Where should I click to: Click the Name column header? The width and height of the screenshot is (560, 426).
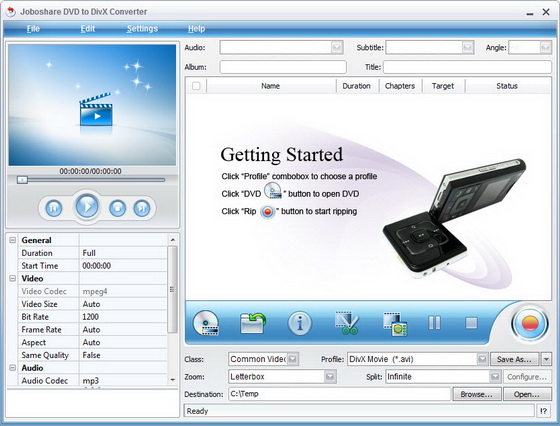click(271, 86)
